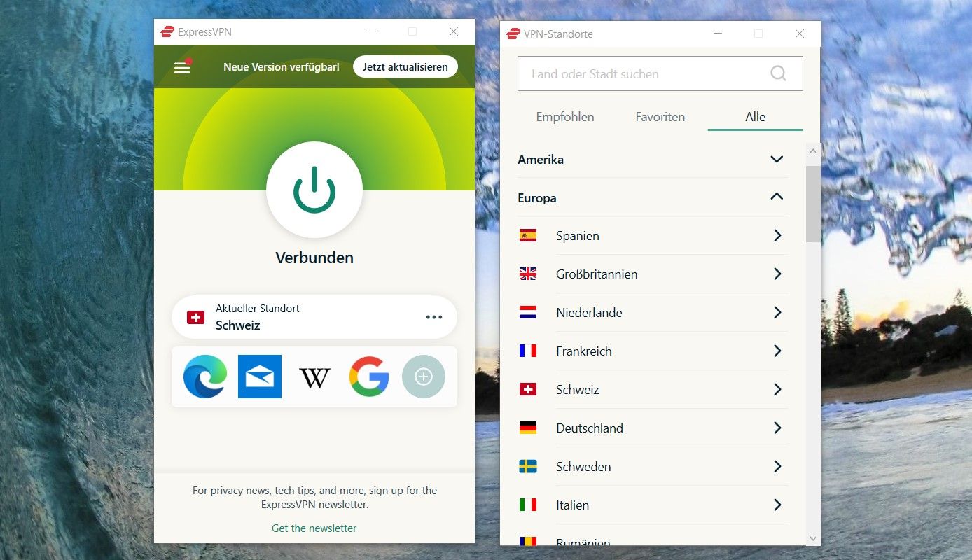Open the hamburger menu in ExpressVPN
This screenshot has height=560, width=972.
182,67
